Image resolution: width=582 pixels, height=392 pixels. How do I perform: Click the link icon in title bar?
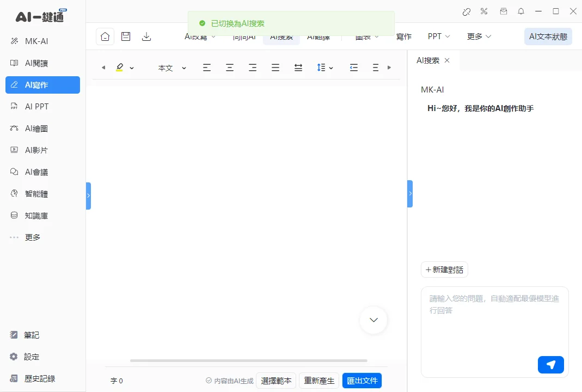click(467, 12)
